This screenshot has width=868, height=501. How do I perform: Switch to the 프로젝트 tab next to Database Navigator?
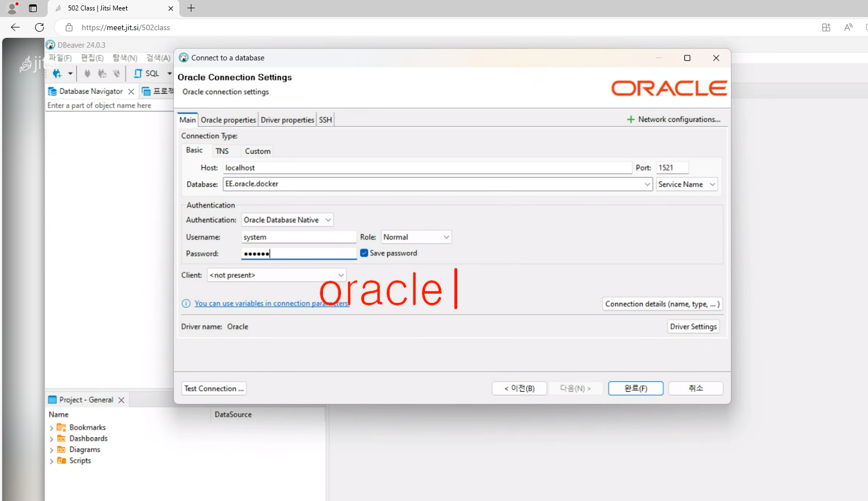point(158,92)
